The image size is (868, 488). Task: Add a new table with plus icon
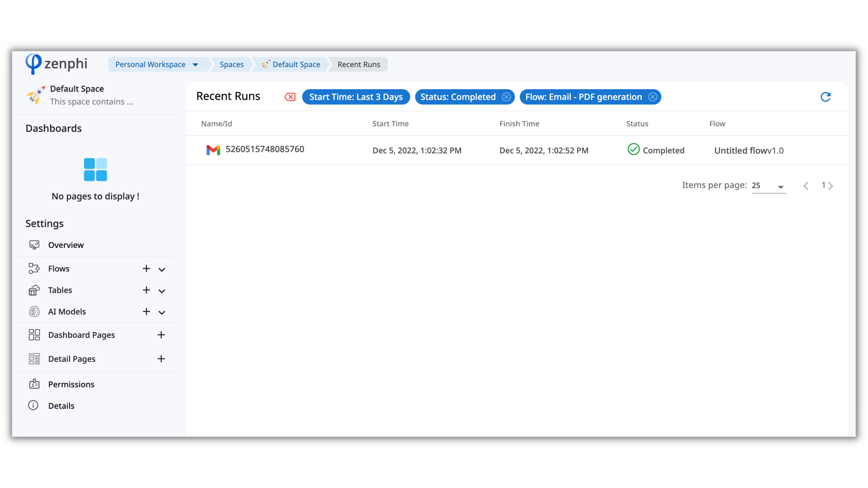(x=146, y=290)
